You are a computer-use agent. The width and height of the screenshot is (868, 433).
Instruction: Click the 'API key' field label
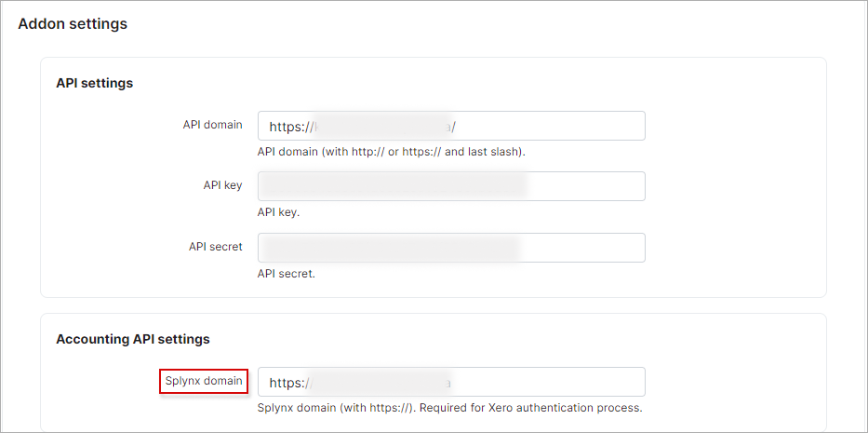222,185
